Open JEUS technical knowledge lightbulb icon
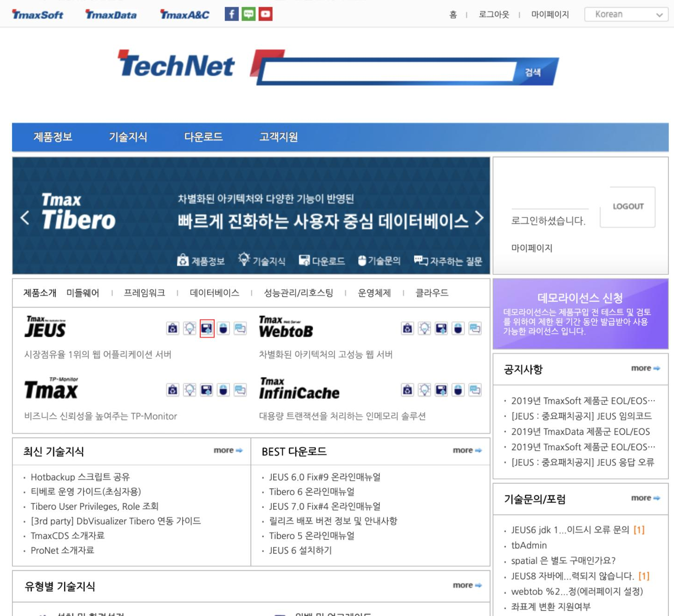This screenshot has height=616, width=674. click(x=190, y=328)
